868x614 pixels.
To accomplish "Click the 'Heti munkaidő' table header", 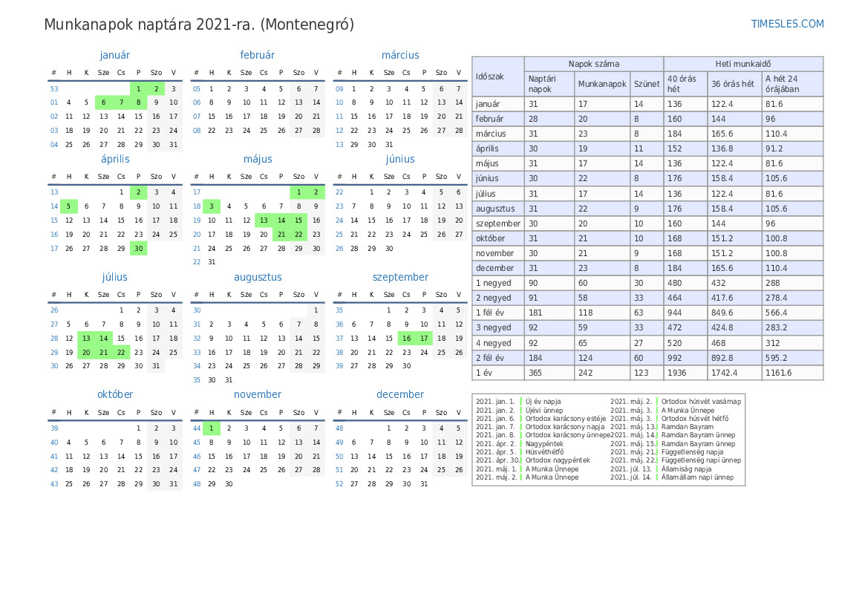I will [x=743, y=64].
